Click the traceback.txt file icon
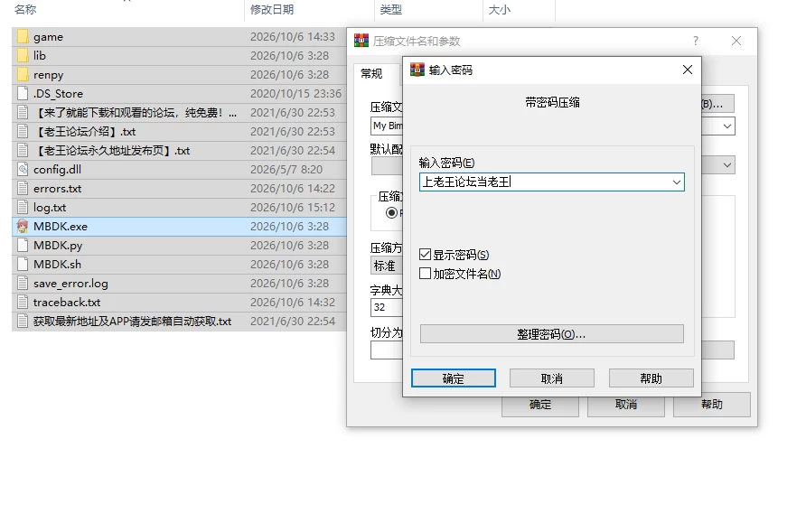This screenshot has width=806, height=532. coord(23,303)
